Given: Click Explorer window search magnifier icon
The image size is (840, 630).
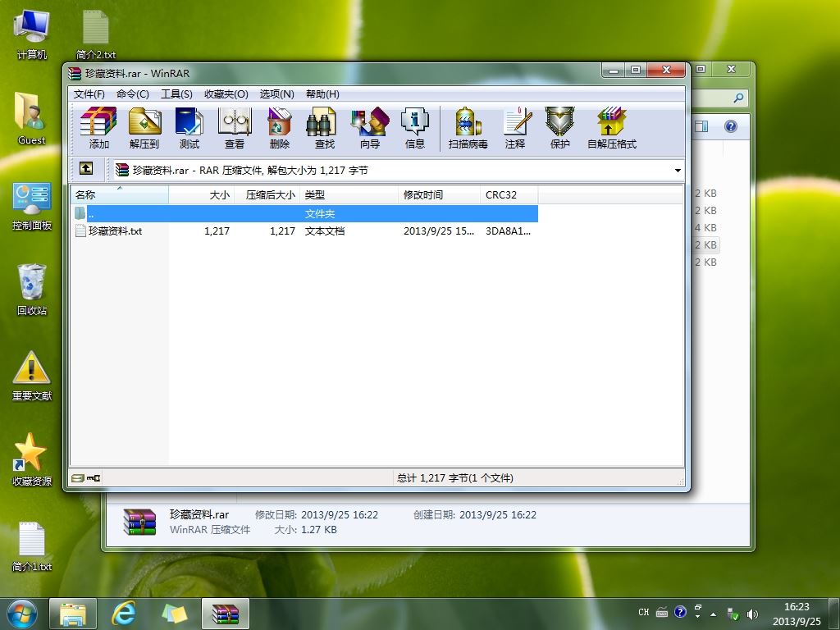Looking at the screenshot, I should (x=738, y=98).
